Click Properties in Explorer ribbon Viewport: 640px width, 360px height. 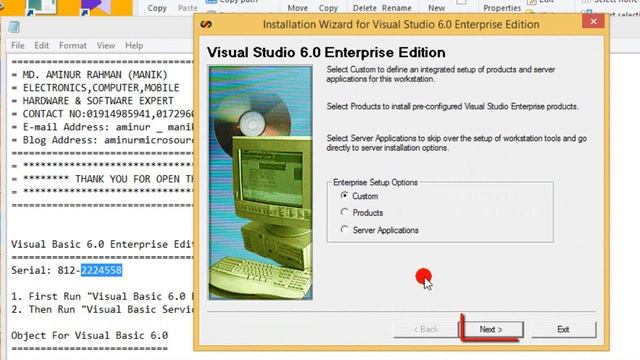coord(502,8)
